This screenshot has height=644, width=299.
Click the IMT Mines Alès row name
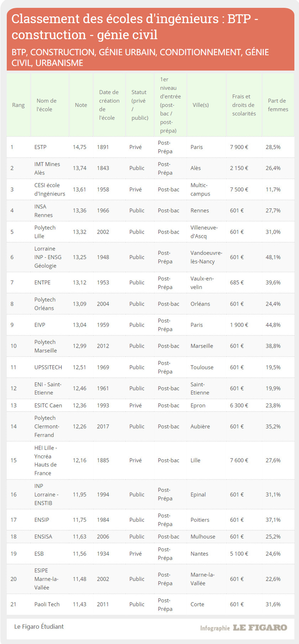click(x=47, y=168)
